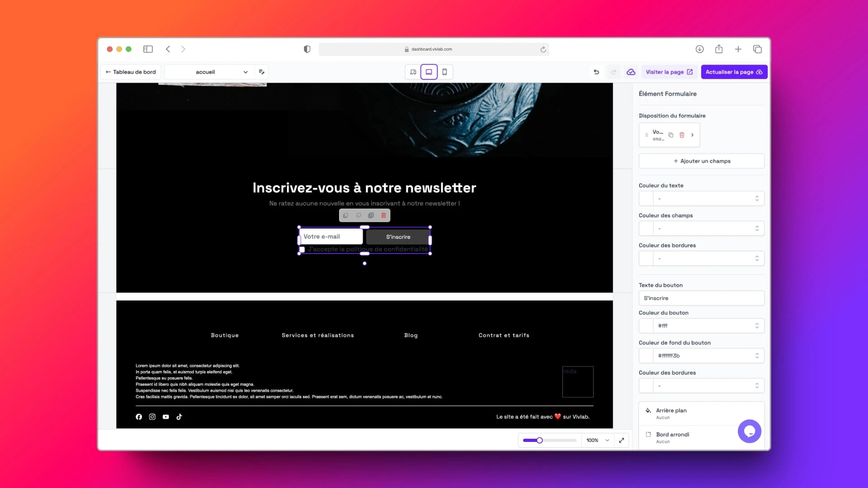Click into Texte du bouton field

(x=701, y=298)
